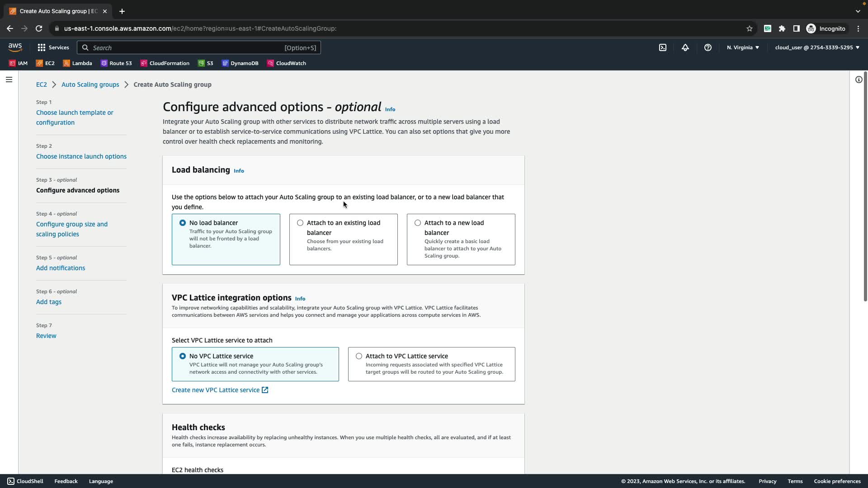Expand the browser tab search chevron

(x=858, y=11)
